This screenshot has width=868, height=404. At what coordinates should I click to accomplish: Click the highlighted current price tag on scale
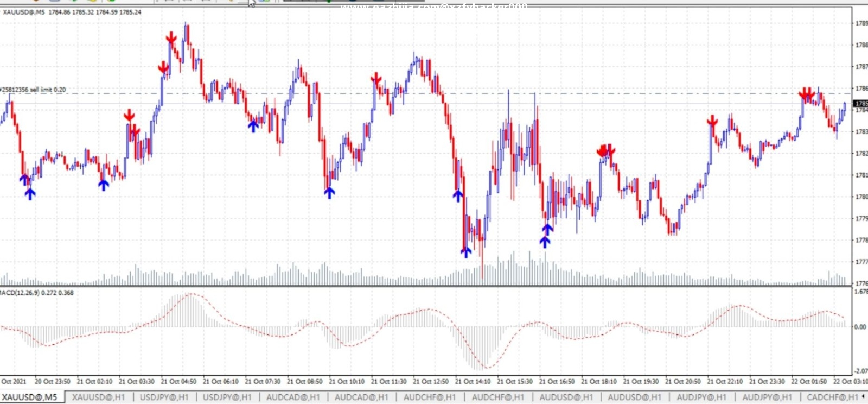click(860, 103)
